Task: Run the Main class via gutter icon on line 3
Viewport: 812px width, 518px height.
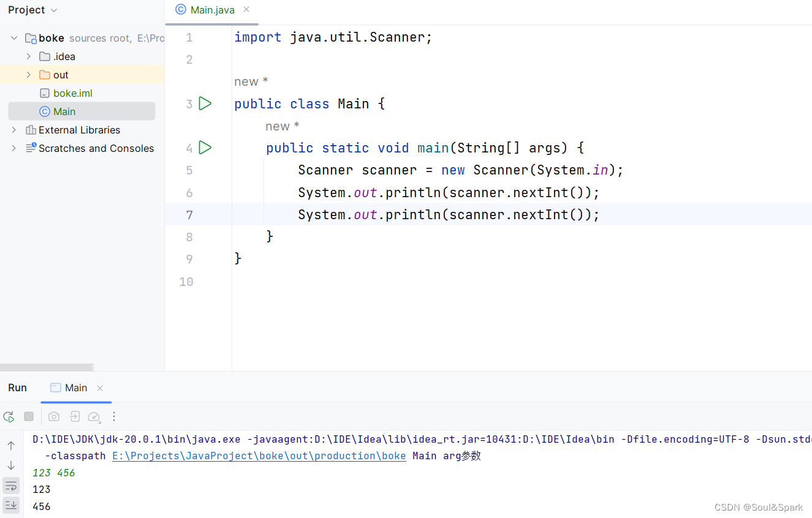Action: (x=205, y=103)
